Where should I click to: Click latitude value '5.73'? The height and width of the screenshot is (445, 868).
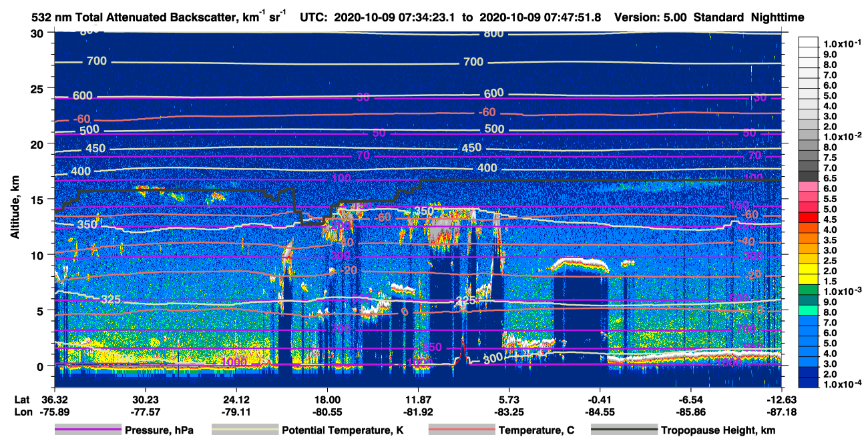click(509, 400)
